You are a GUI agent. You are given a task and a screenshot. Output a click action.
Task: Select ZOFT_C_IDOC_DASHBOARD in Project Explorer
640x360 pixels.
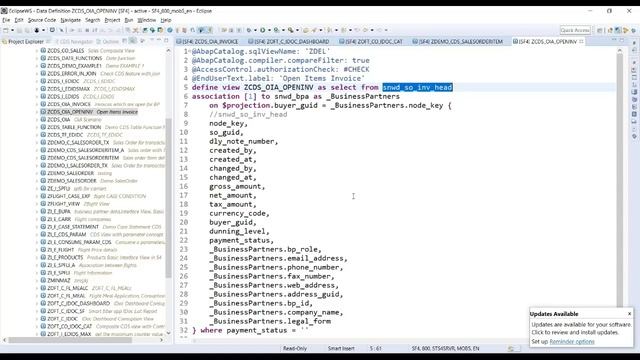pyautogui.click(x=79, y=303)
